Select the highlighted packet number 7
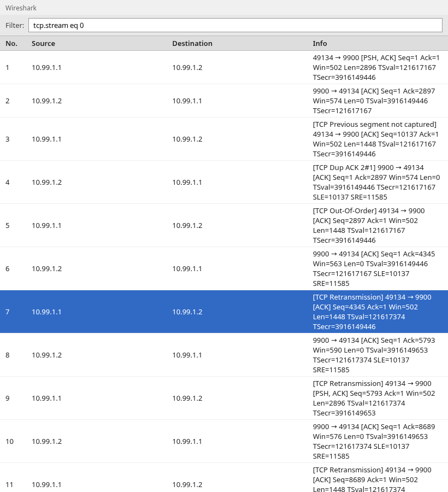 tap(8, 312)
